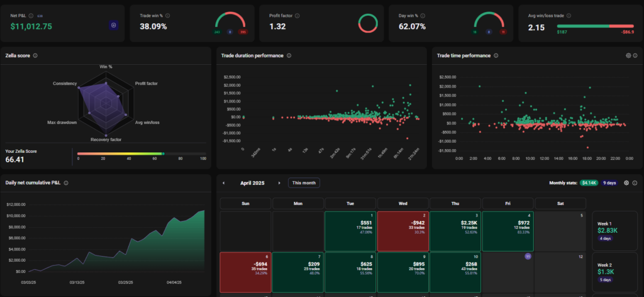The image size is (644, 297).
Task: Show info for Day win %
Action: 423,16
